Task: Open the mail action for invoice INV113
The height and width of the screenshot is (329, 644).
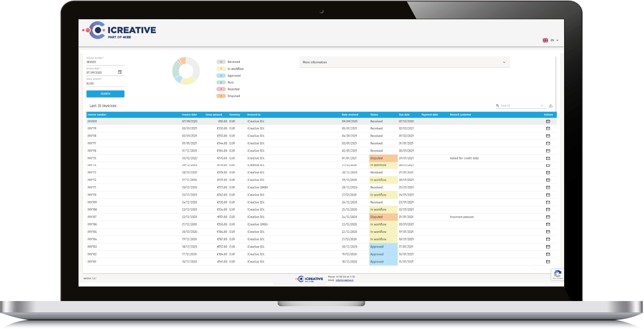Action: 548,173
